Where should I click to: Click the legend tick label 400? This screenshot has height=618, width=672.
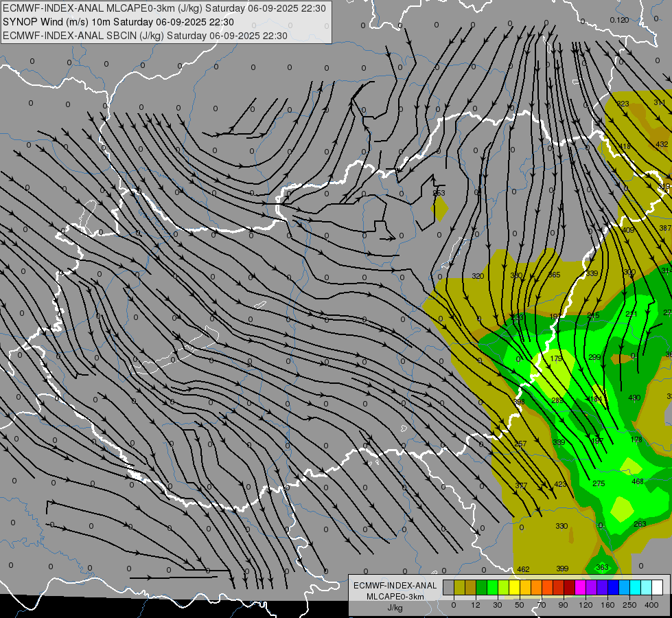[x=651, y=605]
